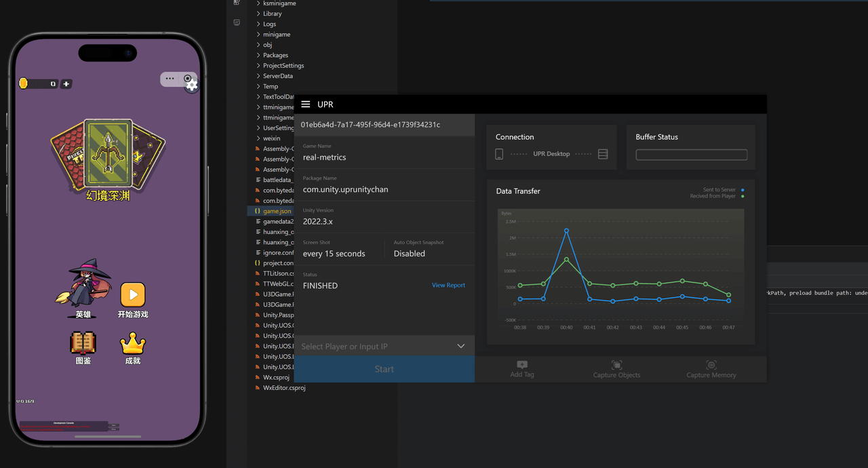Image resolution: width=868 pixels, height=468 pixels.
Task: Click the 00:40 peak point on chart
Action: click(566, 231)
